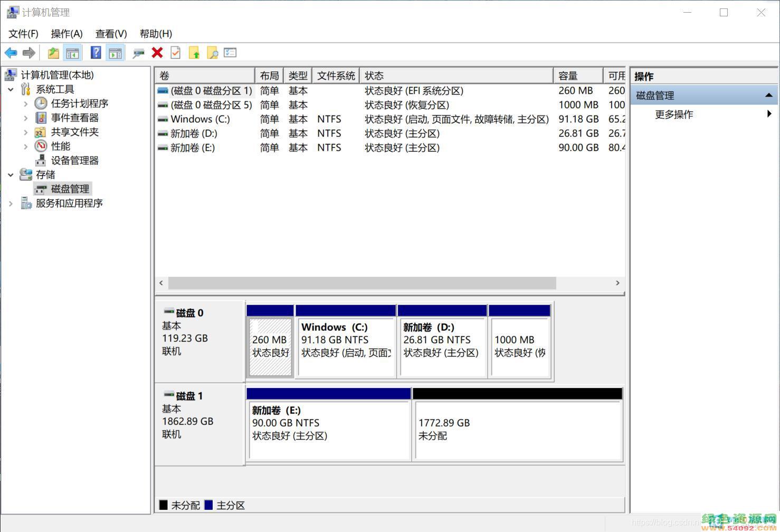Click the horizontal scrollbar thumb in volume list
The height and width of the screenshot is (532, 780).
tap(362, 283)
